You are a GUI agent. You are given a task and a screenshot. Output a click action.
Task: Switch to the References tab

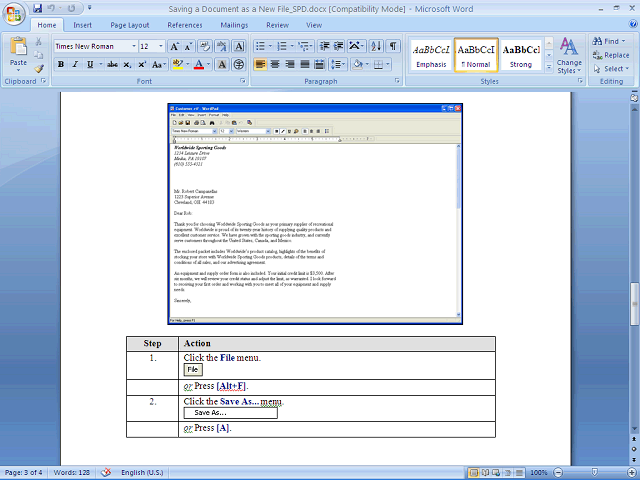tap(185, 25)
